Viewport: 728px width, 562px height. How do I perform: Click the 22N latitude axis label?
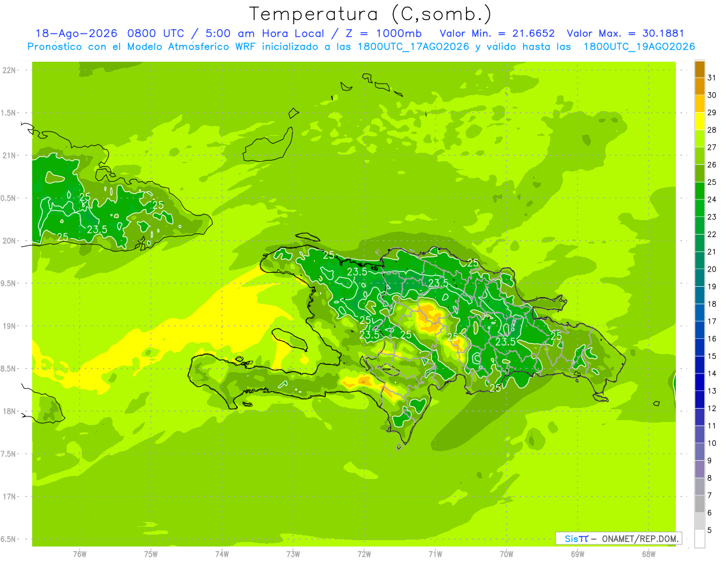pyautogui.click(x=10, y=70)
